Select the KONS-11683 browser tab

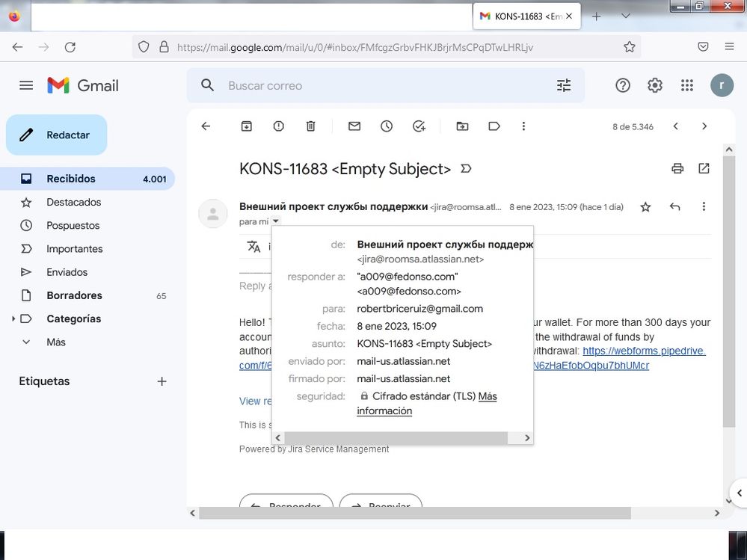coord(527,16)
